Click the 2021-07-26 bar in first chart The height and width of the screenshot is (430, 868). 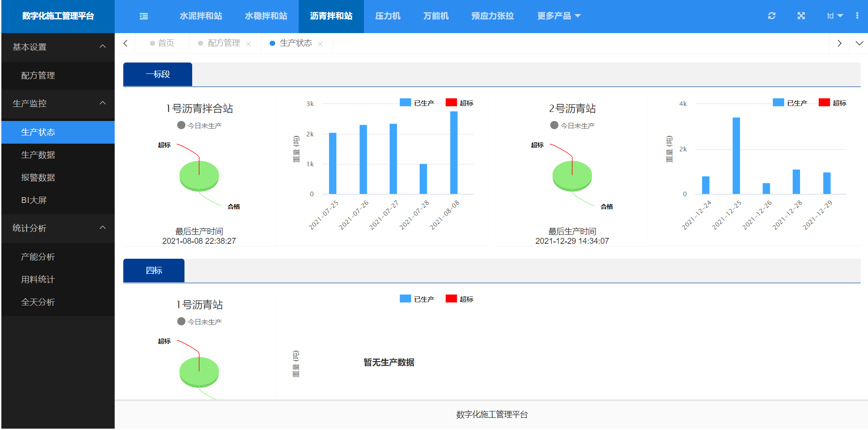363,159
